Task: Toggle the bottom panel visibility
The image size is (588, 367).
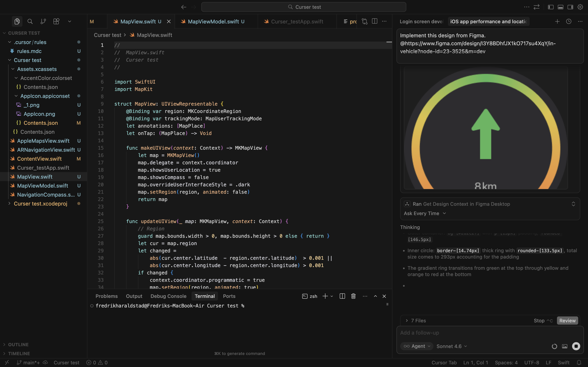Action: [560, 7]
